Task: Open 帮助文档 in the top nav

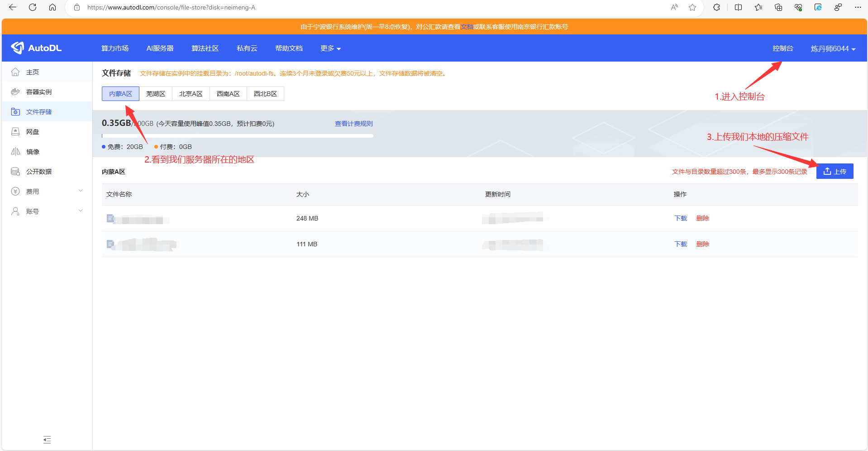Action: [x=289, y=48]
